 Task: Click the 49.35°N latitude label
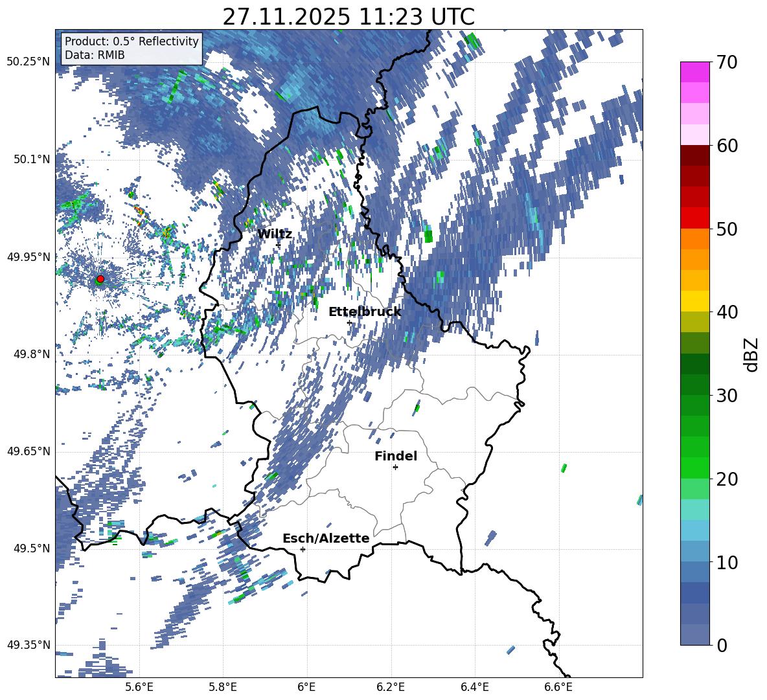tap(29, 645)
